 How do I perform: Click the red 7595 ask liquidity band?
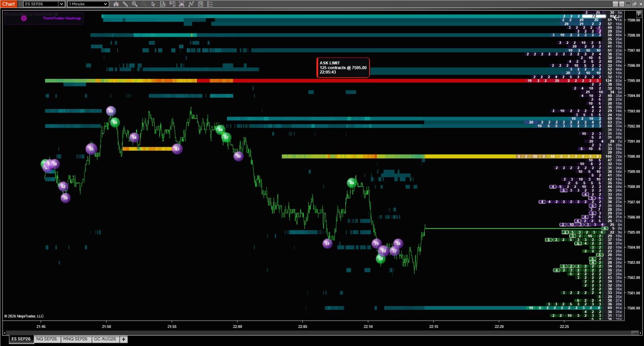click(324, 80)
